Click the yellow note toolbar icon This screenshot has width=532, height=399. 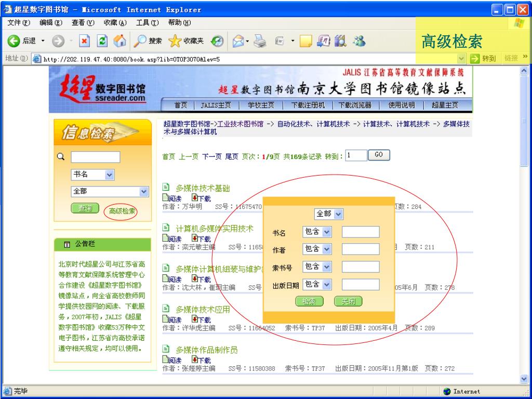coord(305,41)
